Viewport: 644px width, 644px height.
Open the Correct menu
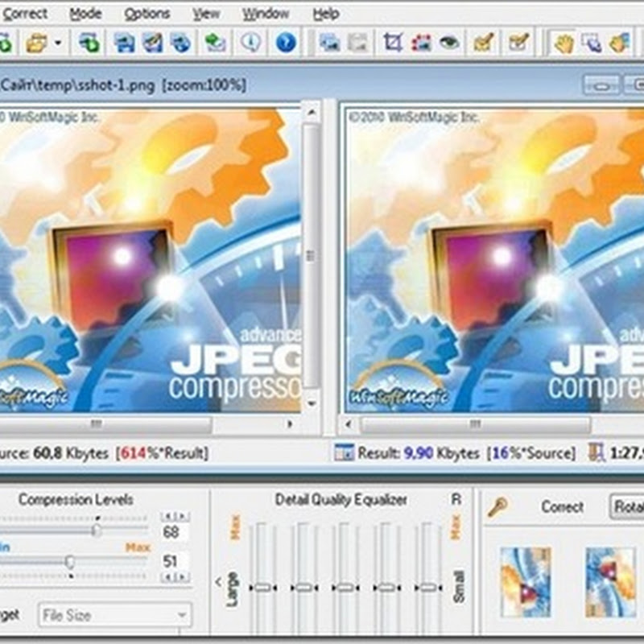tap(25, 14)
